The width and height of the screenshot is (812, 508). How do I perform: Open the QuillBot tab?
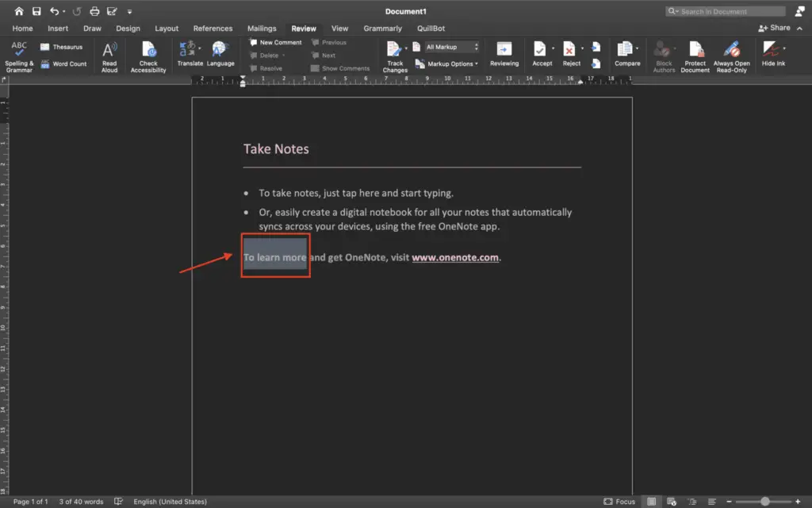tap(431, 29)
